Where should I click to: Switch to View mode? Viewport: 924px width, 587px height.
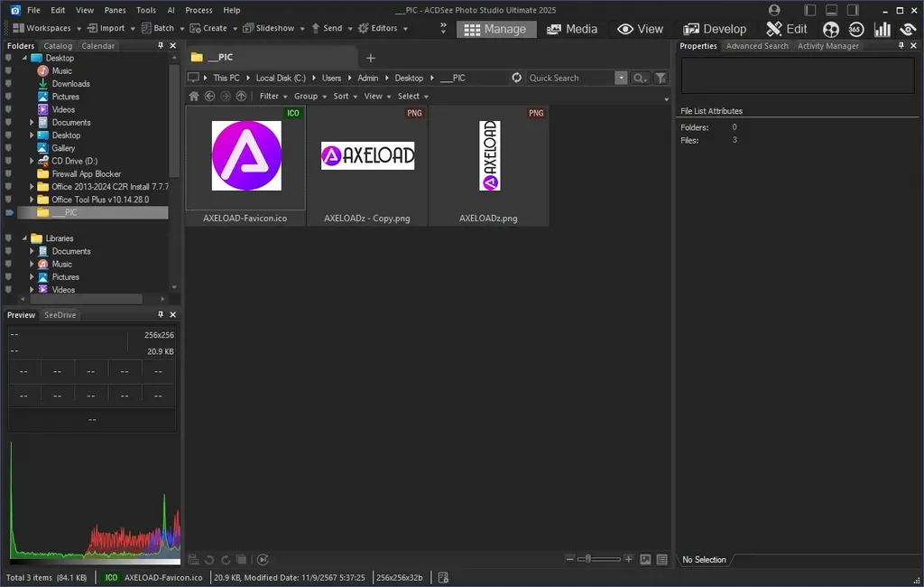[x=640, y=29]
